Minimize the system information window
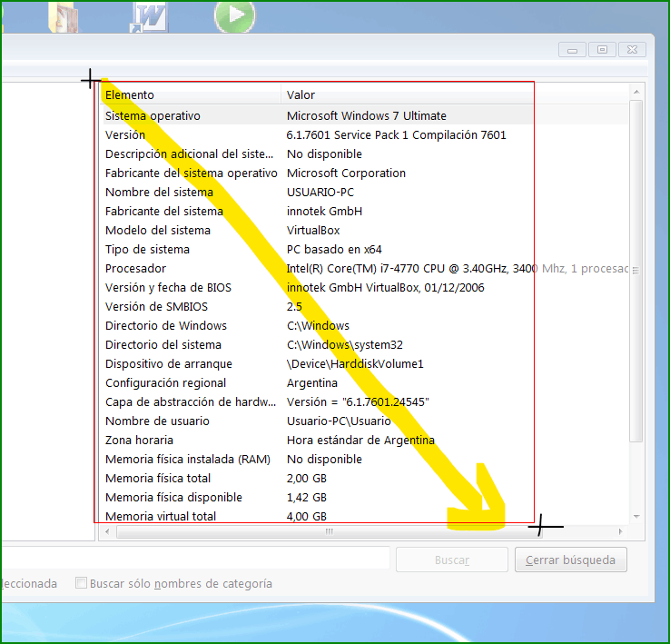670x644 pixels. tap(572, 50)
